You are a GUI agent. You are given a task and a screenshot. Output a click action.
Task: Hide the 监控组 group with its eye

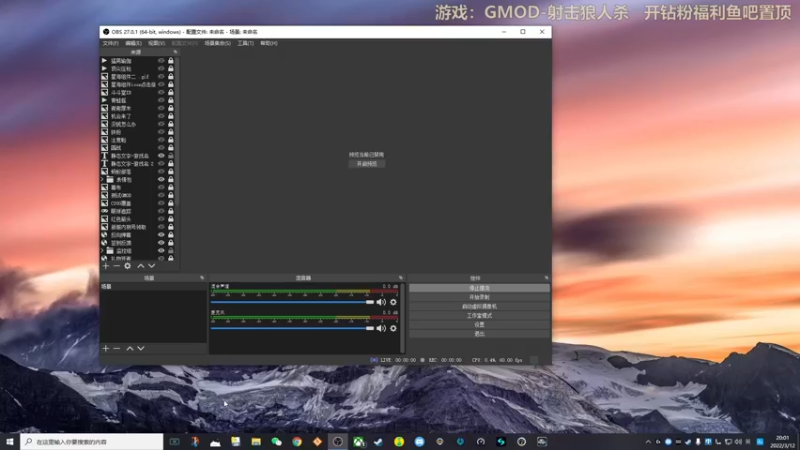pyautogui.click(x=161, y=251)
